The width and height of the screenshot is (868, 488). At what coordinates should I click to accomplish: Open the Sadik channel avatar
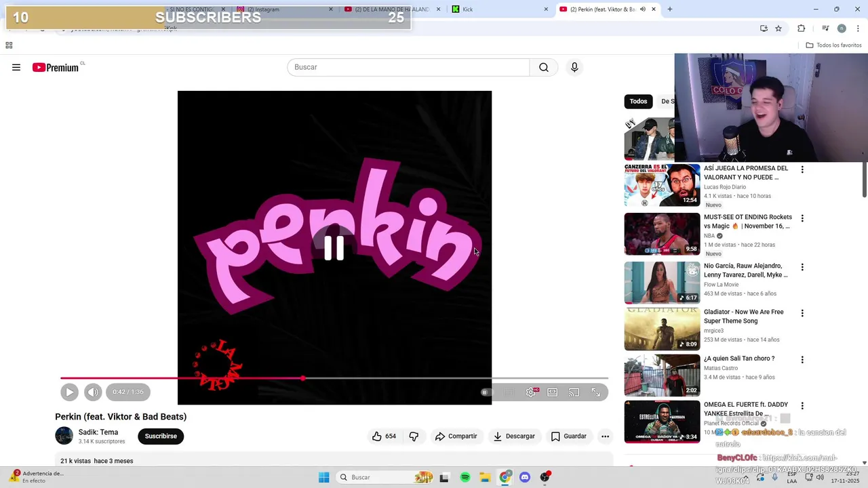64,436
